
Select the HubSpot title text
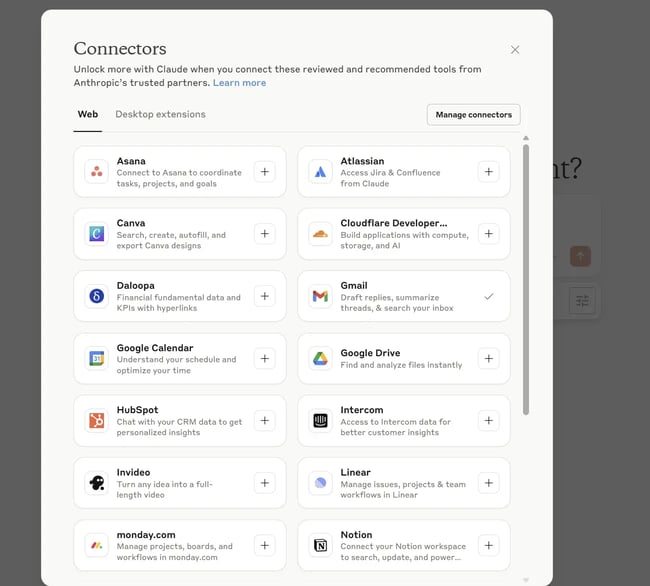tap(137, 410)
